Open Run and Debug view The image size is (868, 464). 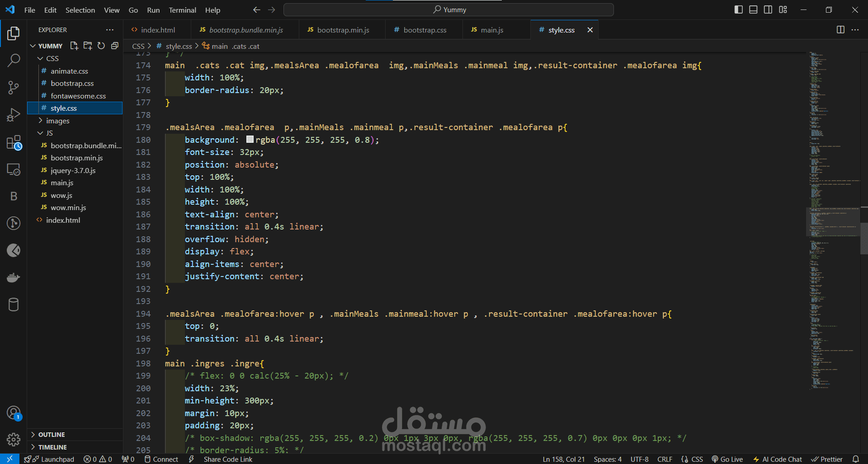(x=14, y=115)
